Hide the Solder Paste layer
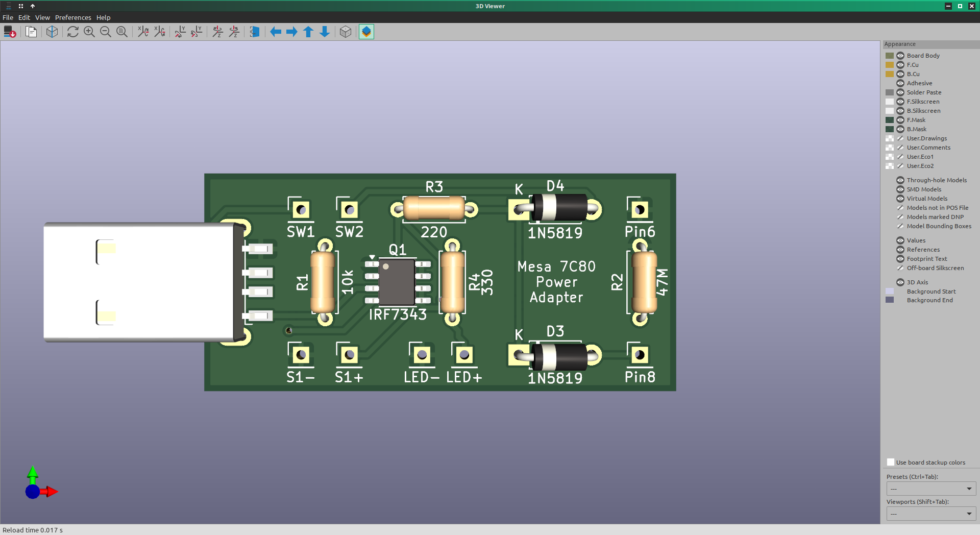The image size is (980, 535). tap(900, 92)
